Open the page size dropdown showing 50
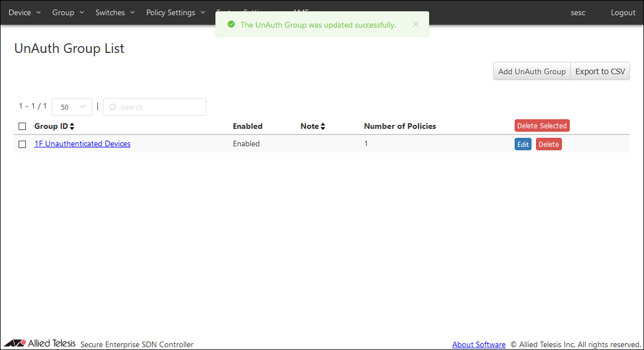Image resolution: width=644 pixels, height=350 pixels. point(72,107)
